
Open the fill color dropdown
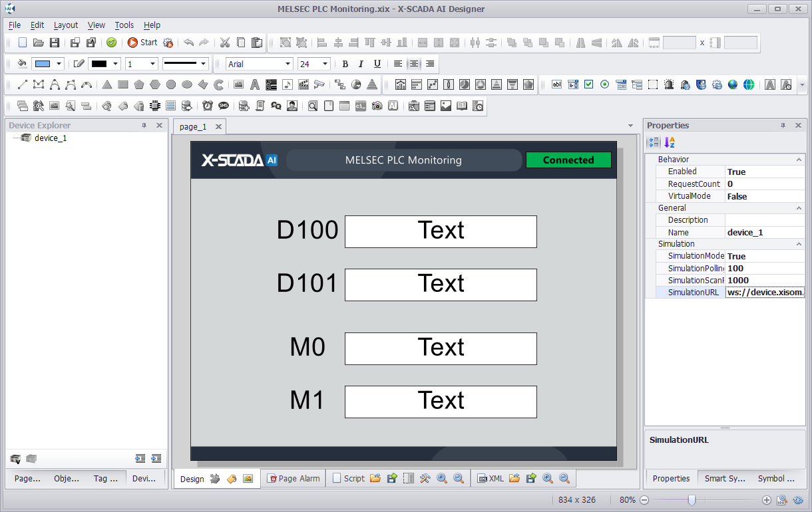coord(59,64)
